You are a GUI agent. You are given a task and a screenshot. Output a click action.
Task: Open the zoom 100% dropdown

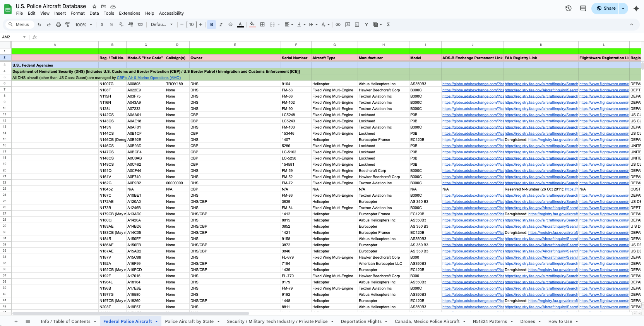point(84,24)
